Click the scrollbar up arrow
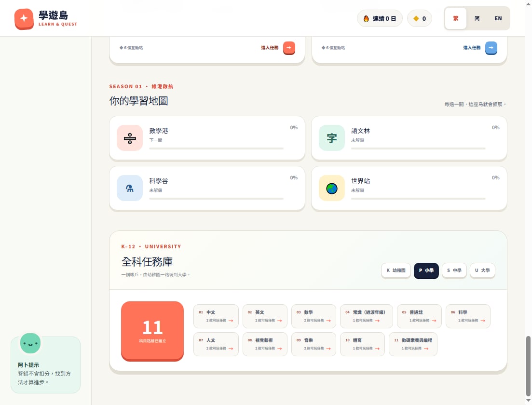Viewport: 532px width, 405px height. click(x=528, y=3)
